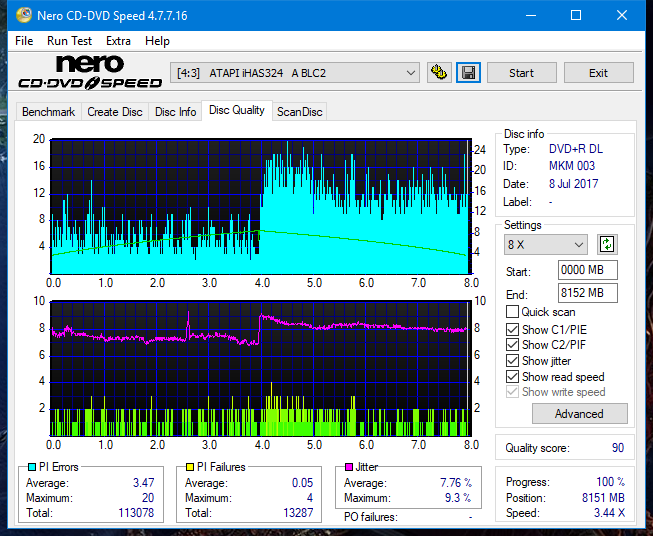The width and height of the screenshot is (653, 536).
Task: Click the Start MB input field
Action: [x=587, y=270]
